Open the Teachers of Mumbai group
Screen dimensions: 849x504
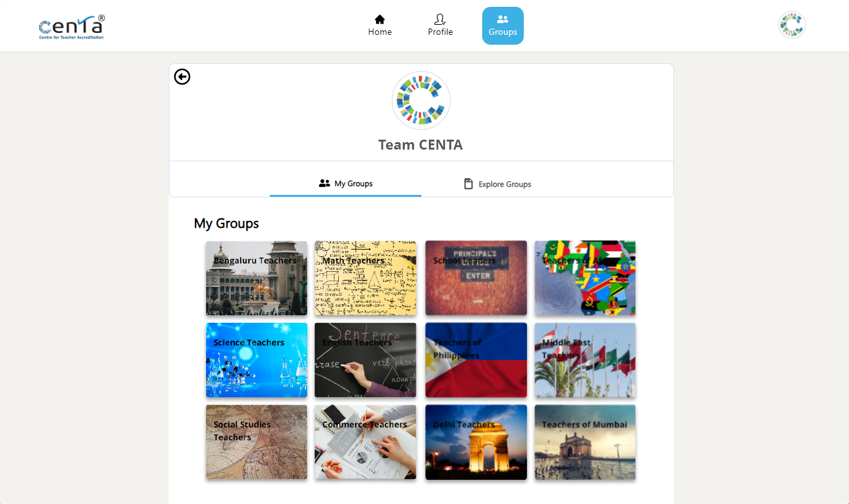click(x=585, y=442)
